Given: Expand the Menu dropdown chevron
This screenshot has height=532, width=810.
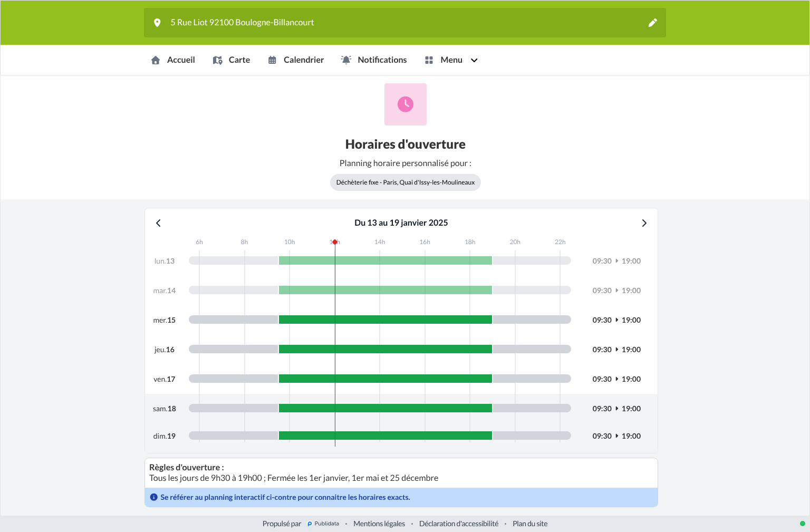Looking at the screenshot, I should pyautogui.click(x=474, y=60).
